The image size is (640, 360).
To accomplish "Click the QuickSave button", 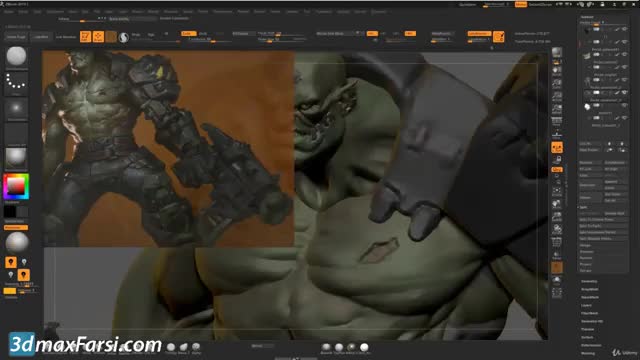I will click(468, 4).
